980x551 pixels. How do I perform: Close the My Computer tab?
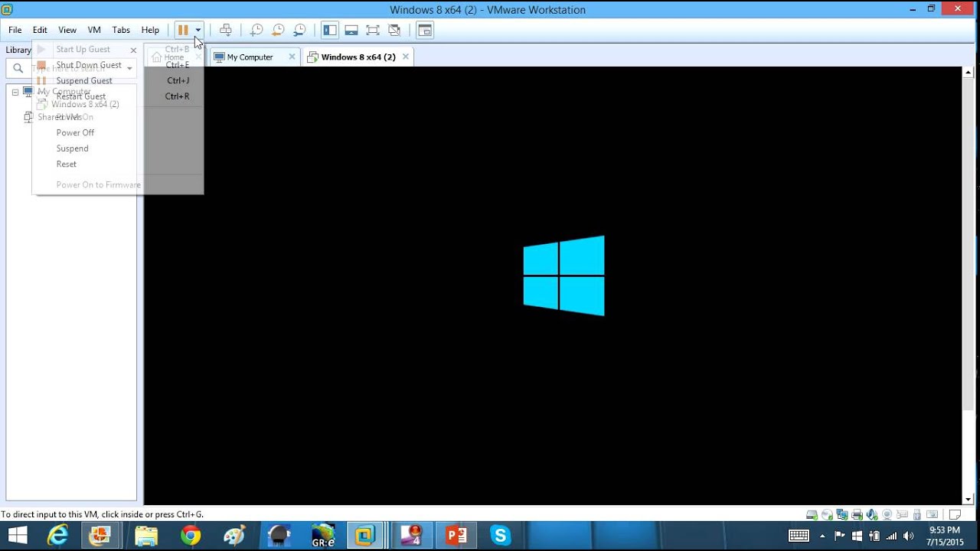(x=292, y=57)
